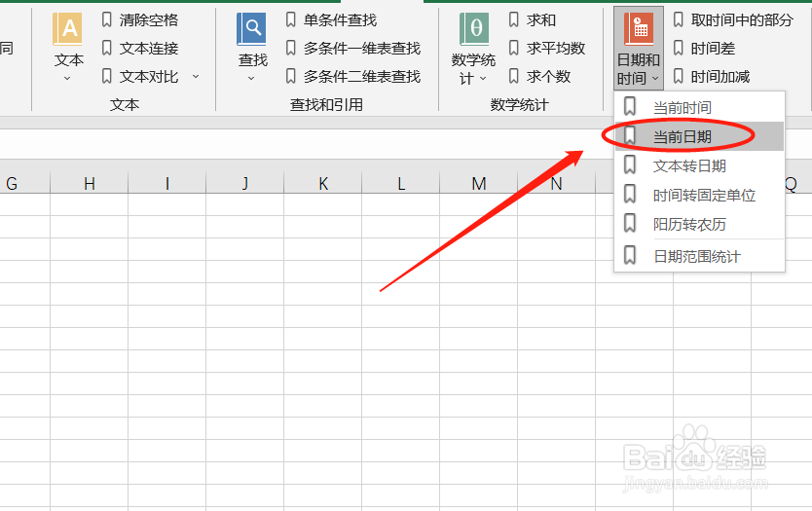812x511 pixels.
Task: Click bookmark icon beside 求个数
Action: click(x=514, y=77)
